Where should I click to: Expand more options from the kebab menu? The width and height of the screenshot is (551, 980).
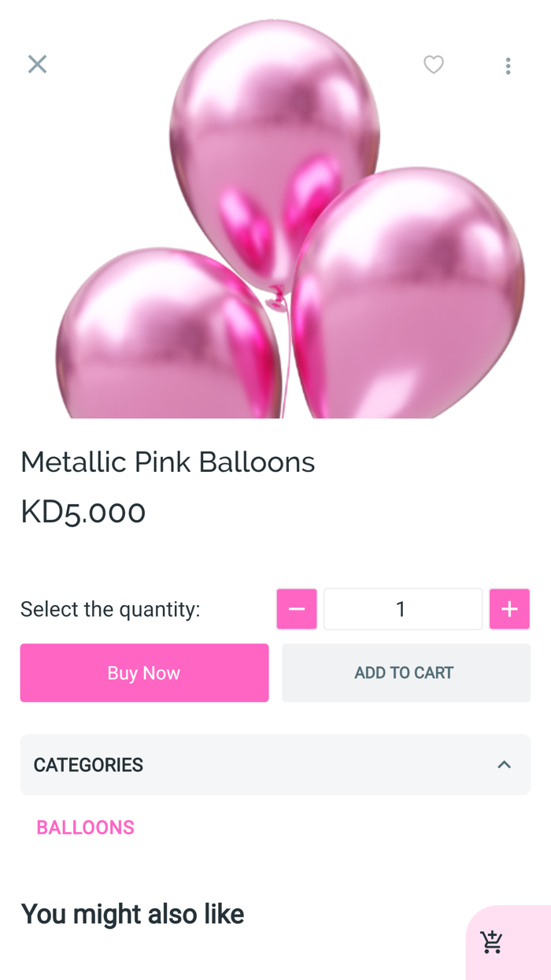coord(508,65)
